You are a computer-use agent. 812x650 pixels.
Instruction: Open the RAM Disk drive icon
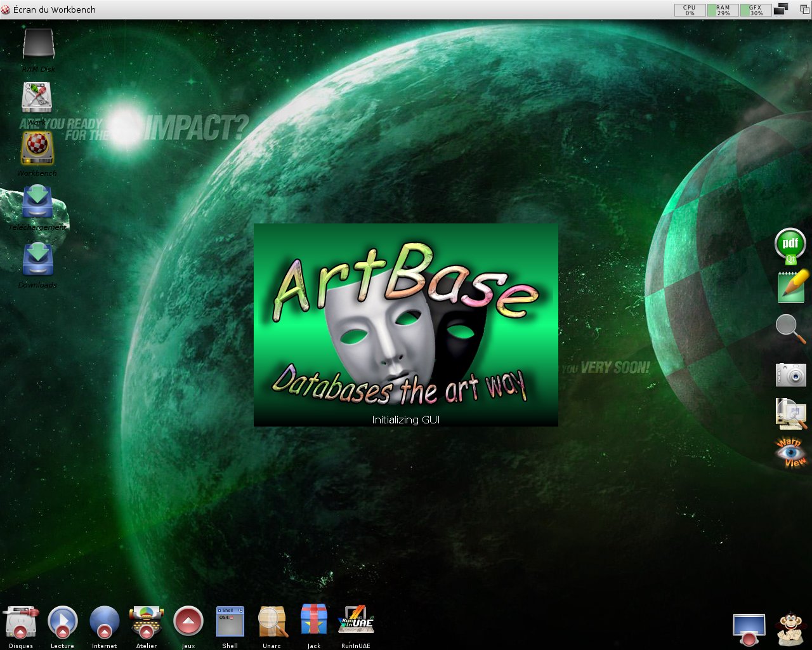pos(38,44)
